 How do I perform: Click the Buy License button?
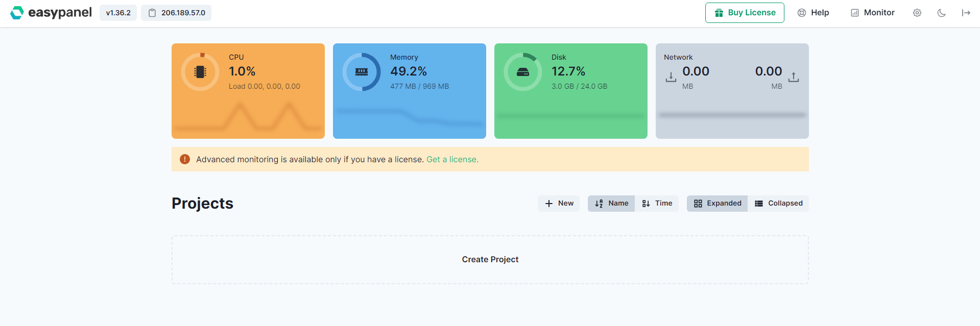pyautogui.click(x=745, y=13)
